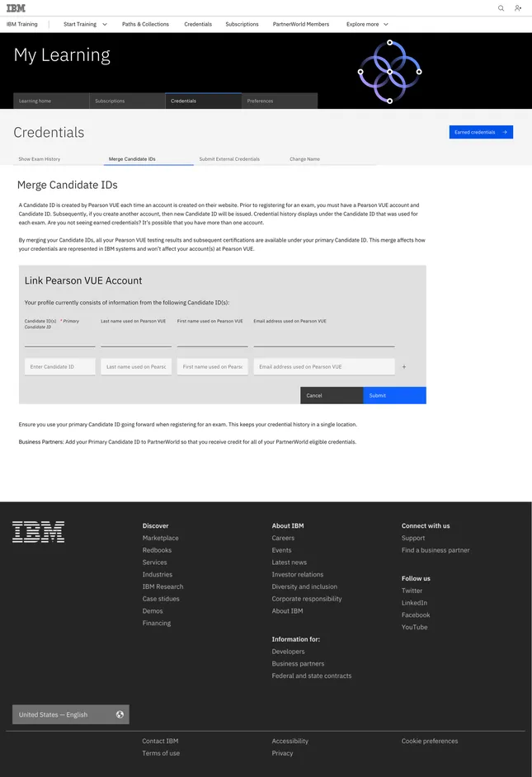532x777 pixels.
Task: Open About IBM link under Corporate responsibility
Action: point(287,611)
